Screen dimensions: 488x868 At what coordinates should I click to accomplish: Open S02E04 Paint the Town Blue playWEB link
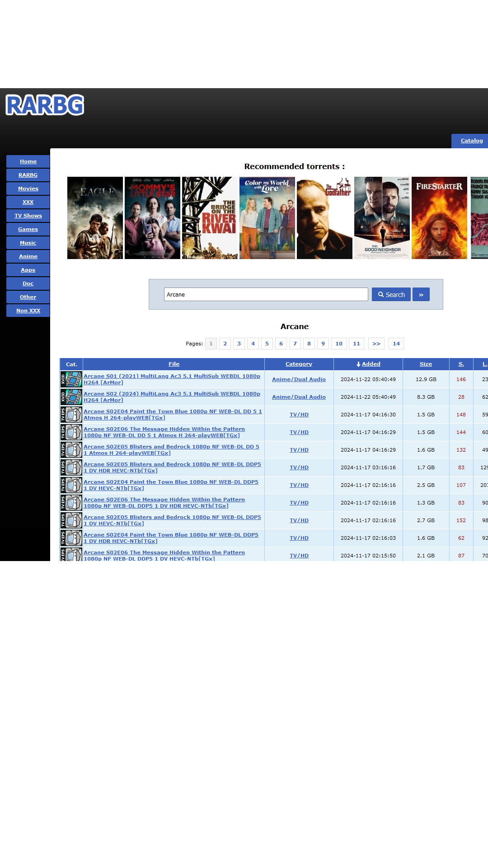pos(173,415)
